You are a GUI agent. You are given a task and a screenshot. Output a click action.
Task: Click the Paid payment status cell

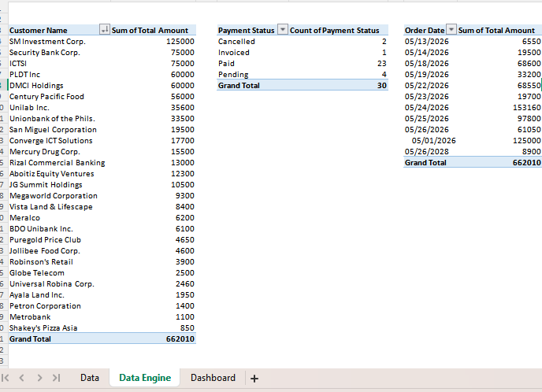(252, 64)
